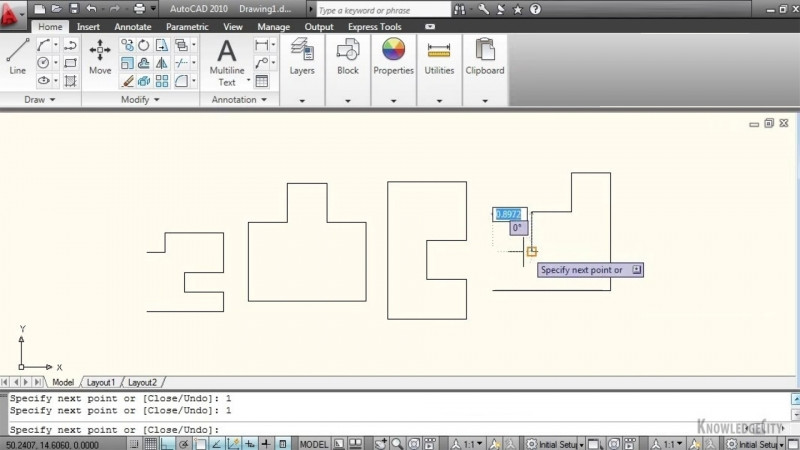Viewport: 800px width, 450px height.
Task: Toggle Lineweight display in status bar
Action: point(266,444)
